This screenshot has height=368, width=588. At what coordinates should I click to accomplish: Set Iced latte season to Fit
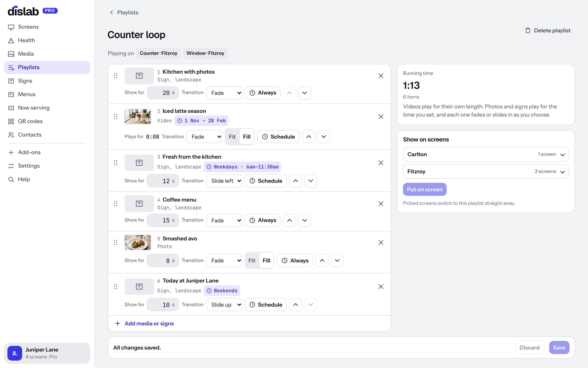(232, 137)
